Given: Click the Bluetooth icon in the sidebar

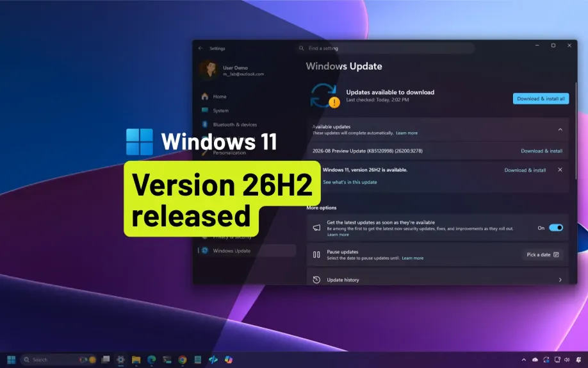Looking at the screenshot, I should [205, 124].
